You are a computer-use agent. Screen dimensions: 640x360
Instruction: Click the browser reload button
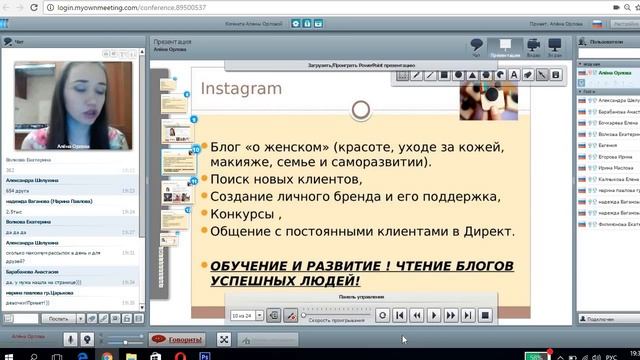click(x=34, y=7)
